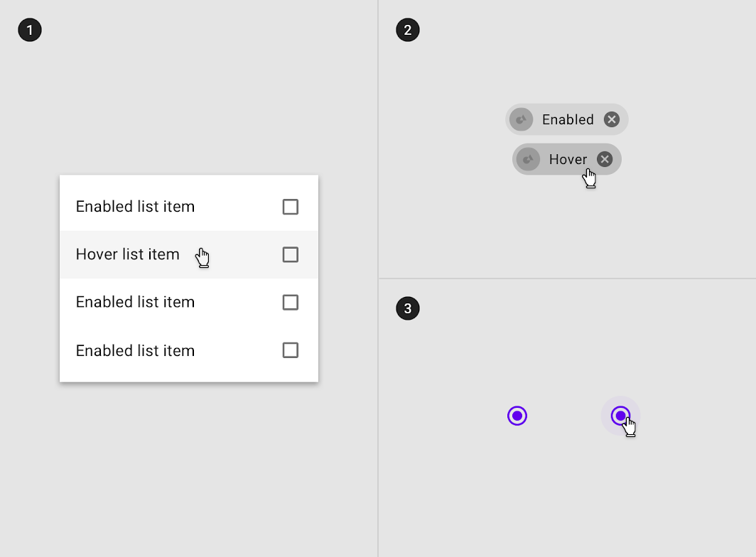Tick the checkbox of the last Enabled list item
Viewport: 756px width, 557px height.
coord(290,350)
